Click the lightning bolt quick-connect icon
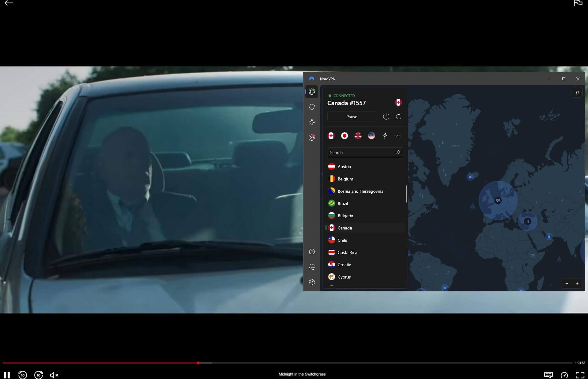588x379 pixels. (x=385, y=136)
